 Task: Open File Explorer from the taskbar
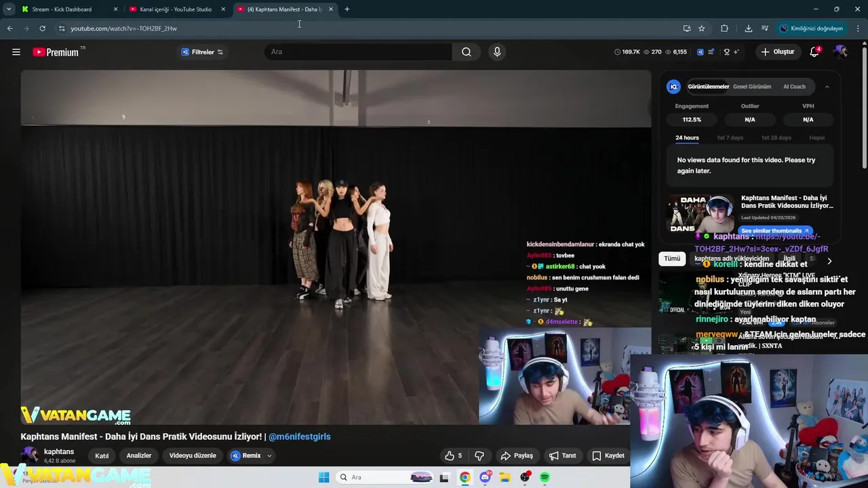point(505,477)
